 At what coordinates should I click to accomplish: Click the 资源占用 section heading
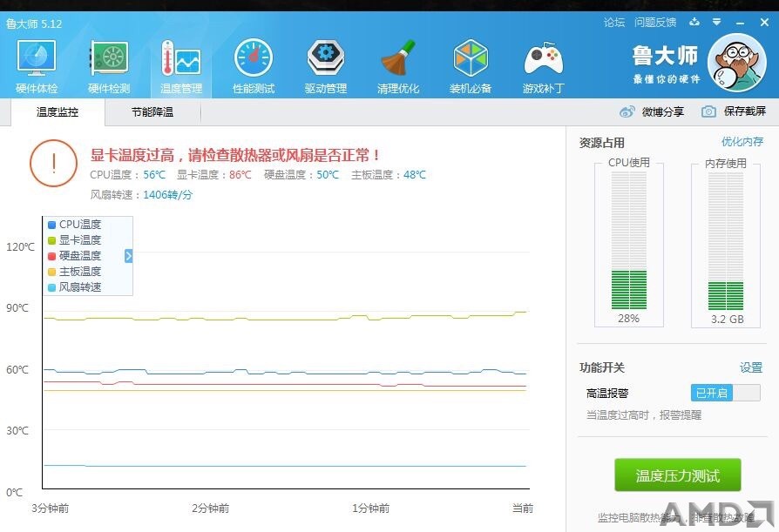(x=601, y=143)
